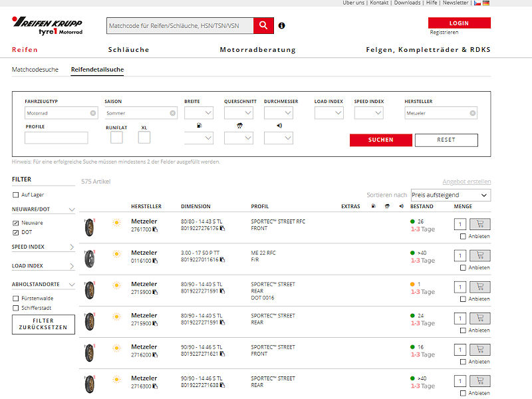Screen dimensions: 532x399
Task: Open the Sortieren nach dropdown
Action: (x=451, y=195)
